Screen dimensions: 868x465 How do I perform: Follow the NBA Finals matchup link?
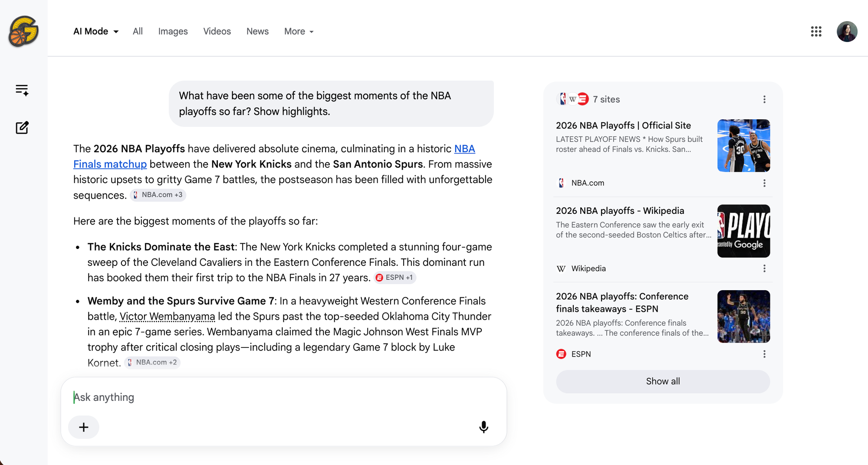click(x=110, y=164)
